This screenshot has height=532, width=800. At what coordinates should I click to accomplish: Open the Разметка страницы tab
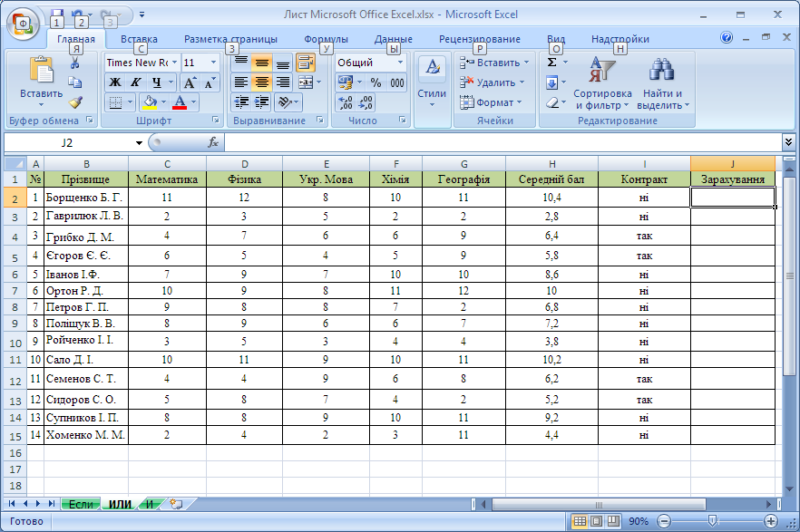pyautogui.click(x=230, y=39)
